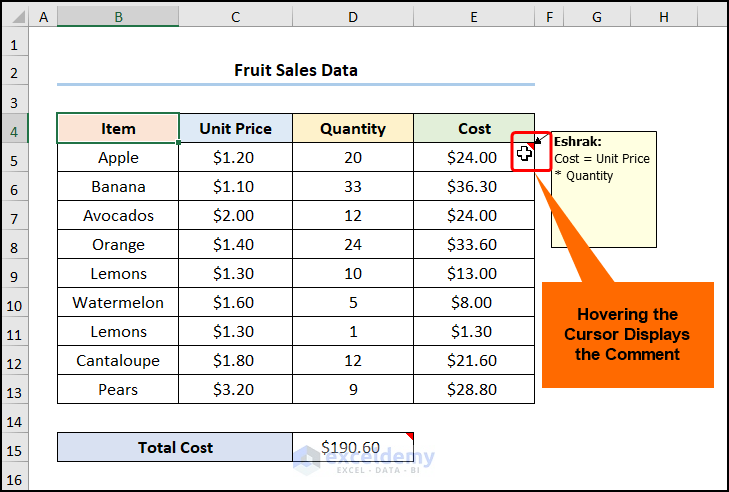Select column A header
The height and width of the screenshot is (492, 729).
[43, 17]
